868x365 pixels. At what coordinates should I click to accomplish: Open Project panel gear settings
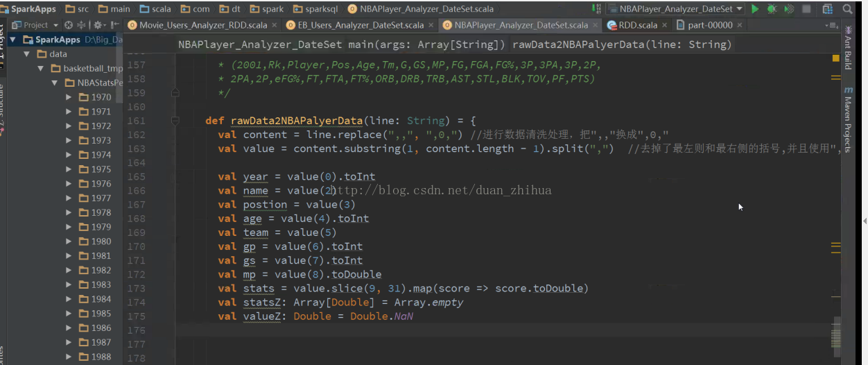pyautogui.click(x=99, y=25)
